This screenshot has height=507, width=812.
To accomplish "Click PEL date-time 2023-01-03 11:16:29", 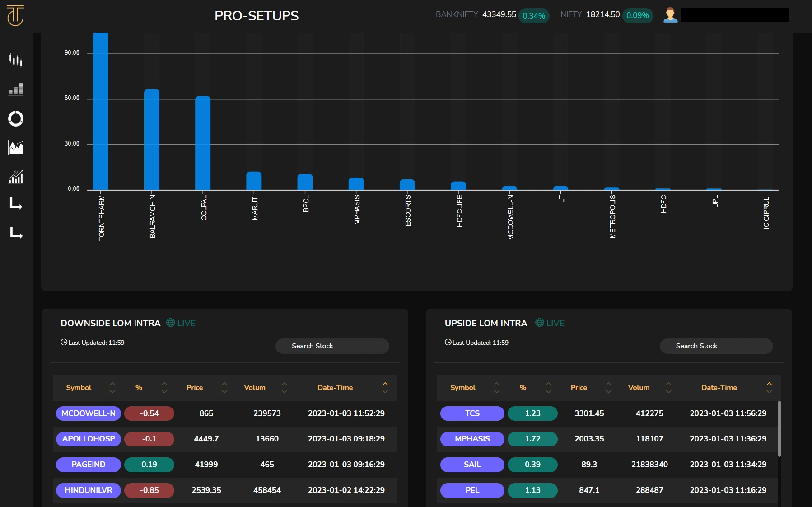I will pyautogui.click(x=728, y=490).
